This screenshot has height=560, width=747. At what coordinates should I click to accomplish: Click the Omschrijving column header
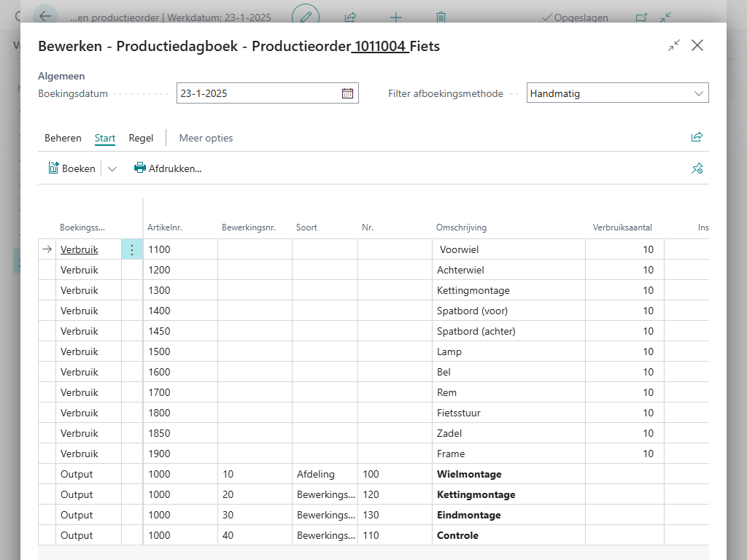[461, 227]
